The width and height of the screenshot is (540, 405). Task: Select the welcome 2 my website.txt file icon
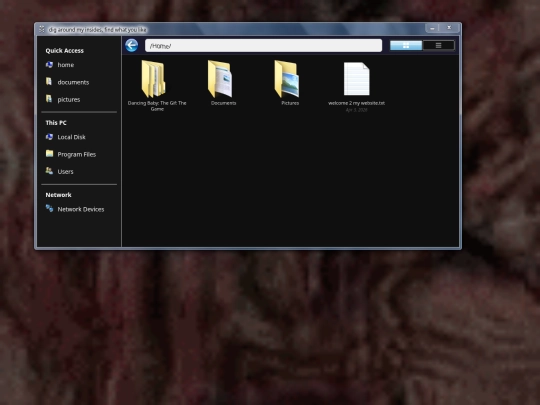click(356, 79)
